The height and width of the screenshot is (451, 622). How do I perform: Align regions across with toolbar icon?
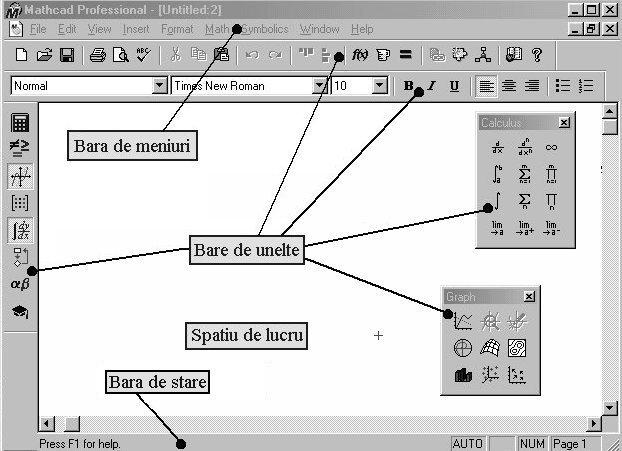point(306,53)
